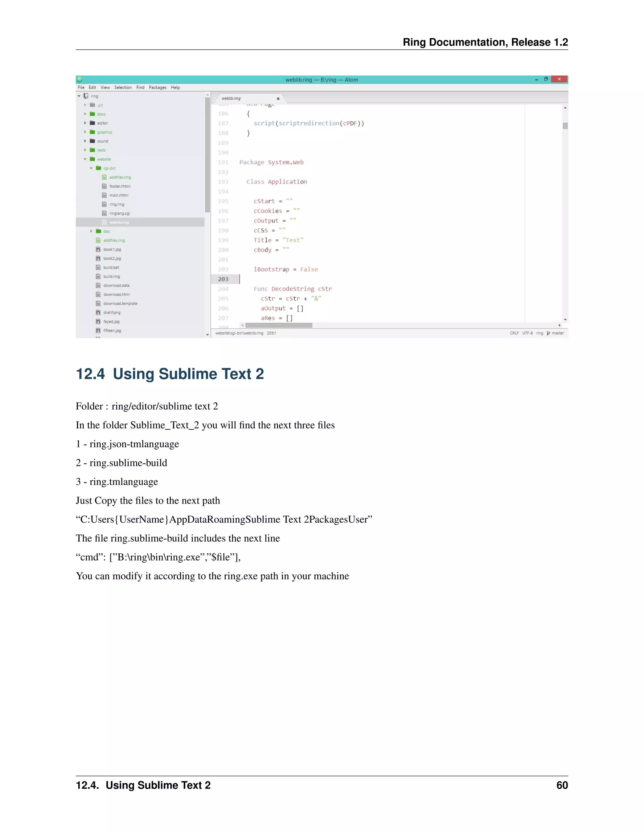Click the "Test" string on line 199
644x833 pixels.
click(x=293, y=240)
